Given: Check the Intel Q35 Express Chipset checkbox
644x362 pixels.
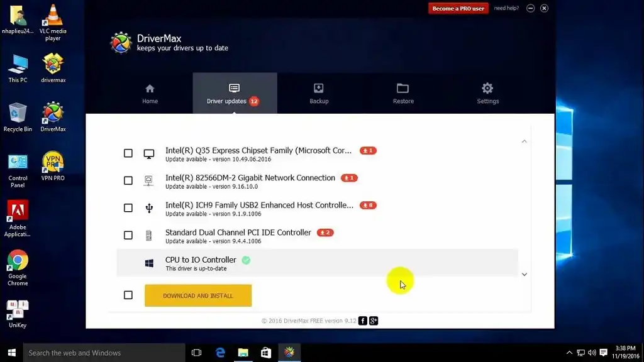Looking at the screenshot, I should click(x=128, y=153).
